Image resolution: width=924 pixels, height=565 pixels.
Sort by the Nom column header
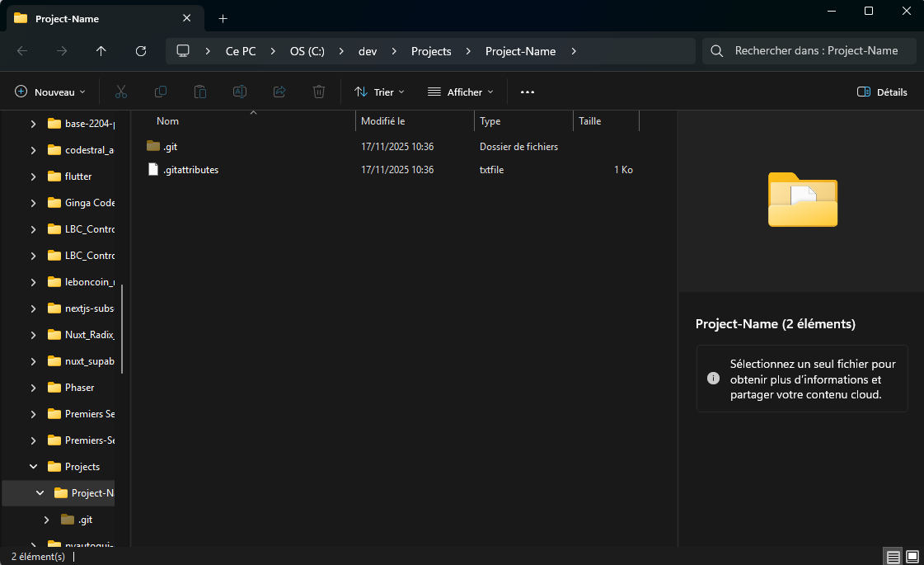(167, 121)
